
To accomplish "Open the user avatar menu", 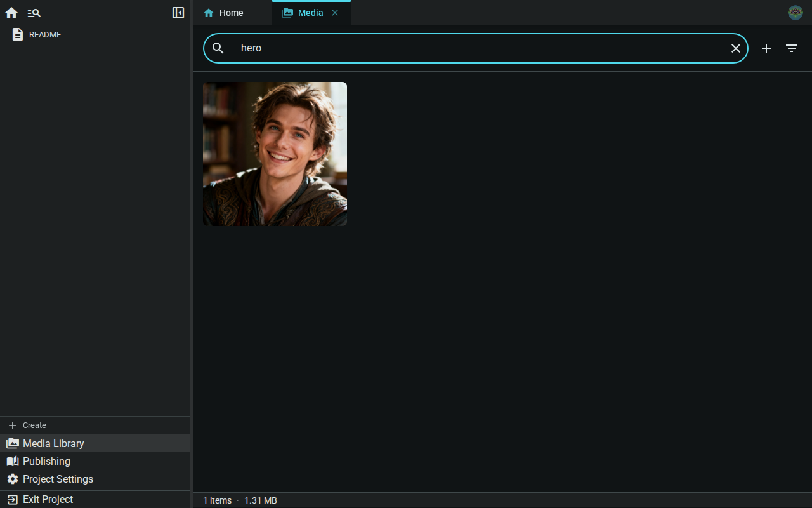I will 796,13.
